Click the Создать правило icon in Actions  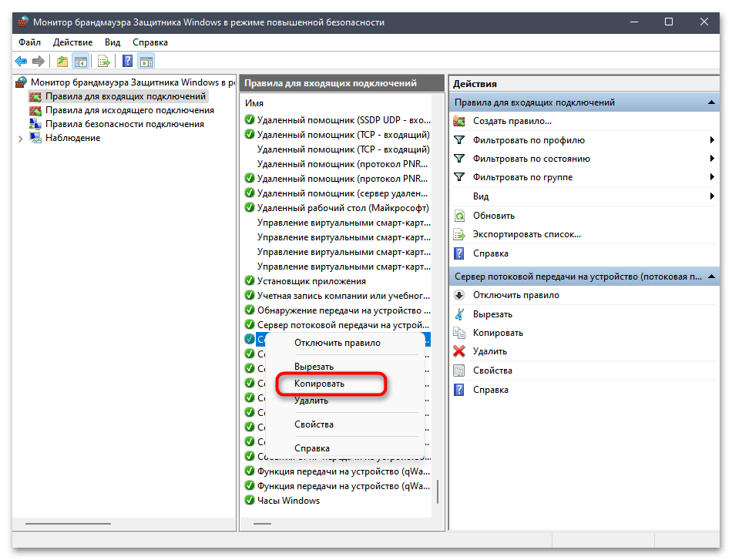[x=459, y=121]
